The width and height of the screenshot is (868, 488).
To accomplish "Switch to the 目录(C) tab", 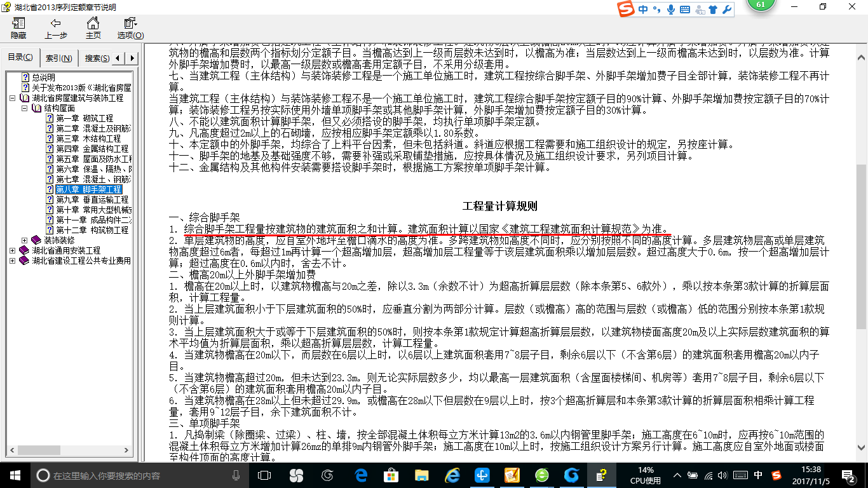I will 20,58.
